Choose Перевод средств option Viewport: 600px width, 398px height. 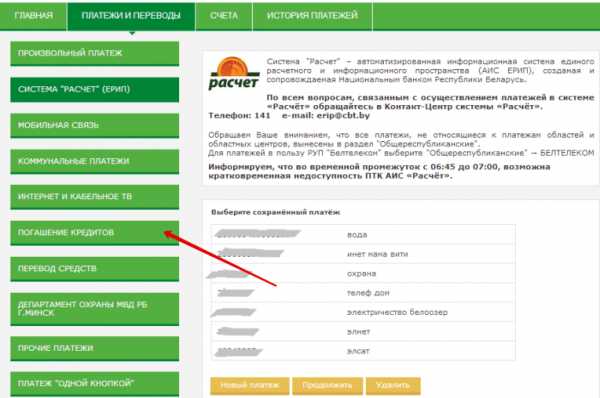pyautogui.click(x=95, y=269)
